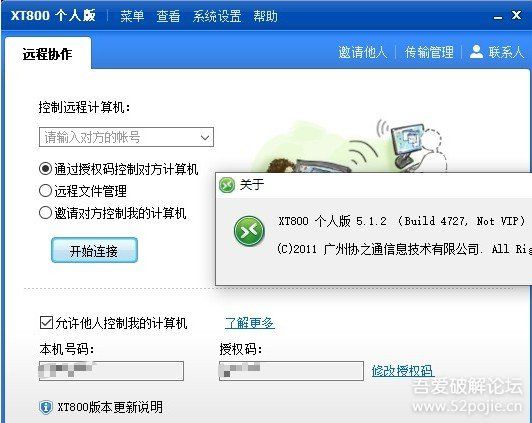Open the 查看 menu

pyautogui.click(x=168, y=16)
